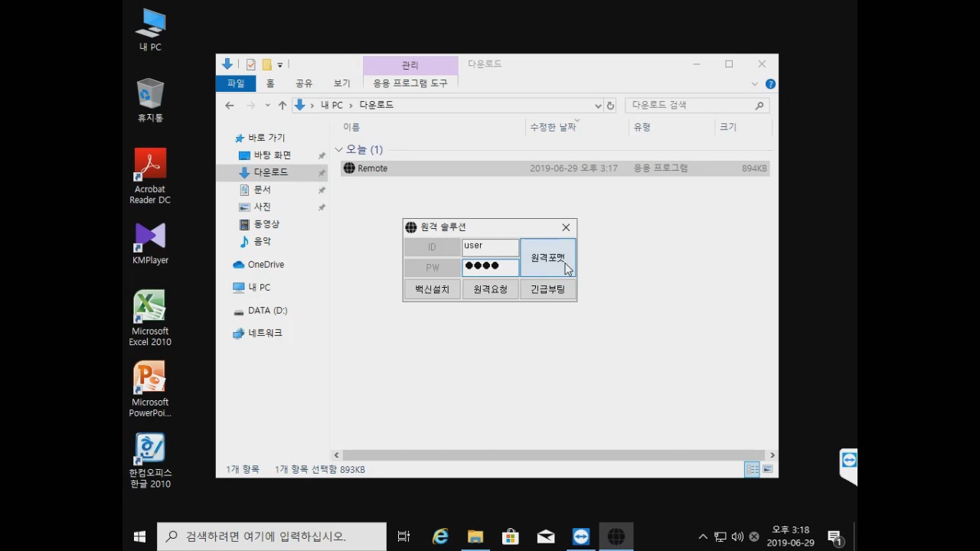Launch the KMPlayer desktop shortcut
Image resolution: width=980 pixels, height=551 pixels.
pos(150,243)
